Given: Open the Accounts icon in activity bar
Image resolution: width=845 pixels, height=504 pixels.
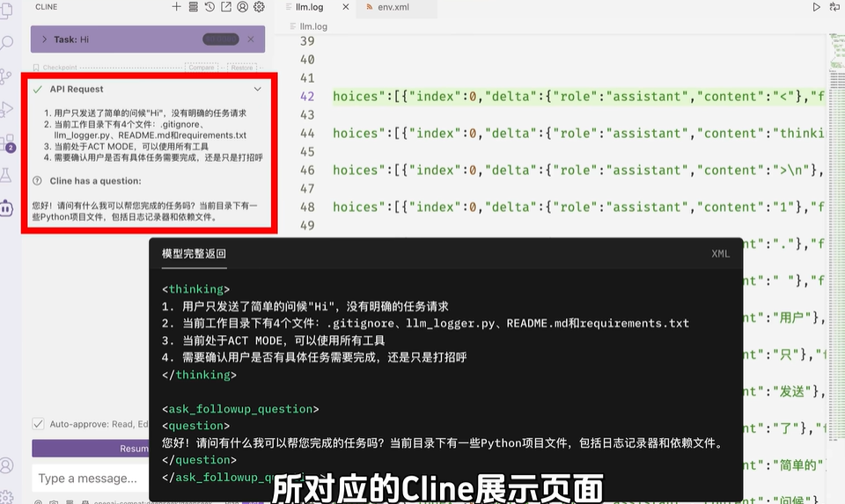Looking at the screenshot, I should [6, 465].
